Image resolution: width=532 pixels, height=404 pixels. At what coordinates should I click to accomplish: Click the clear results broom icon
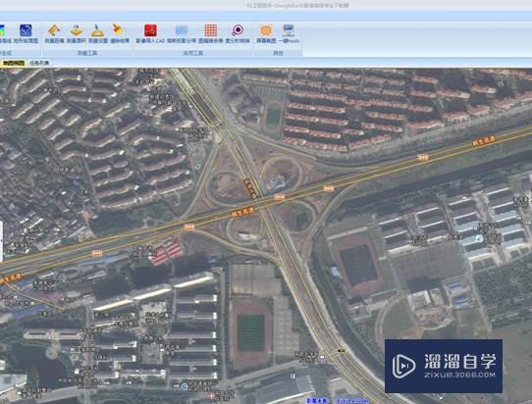tap(118, 29)
